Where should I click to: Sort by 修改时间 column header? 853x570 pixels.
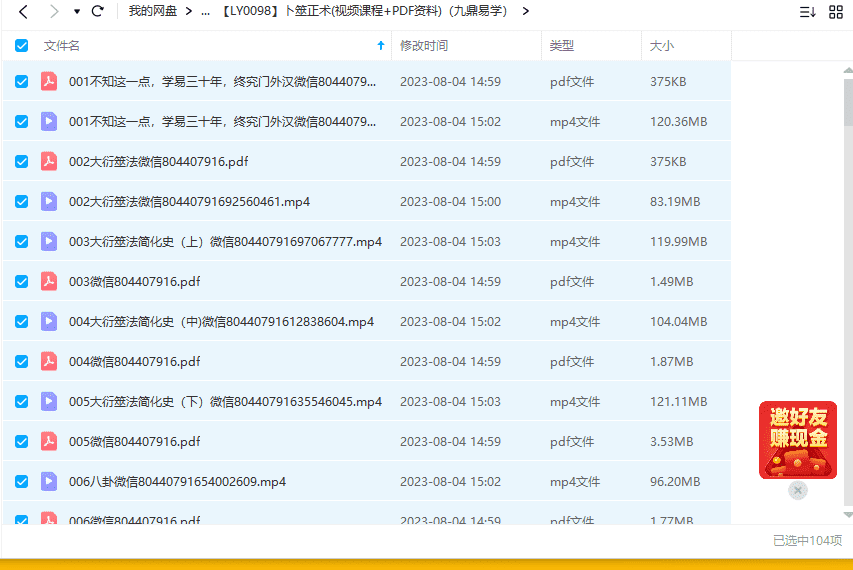point(424,45)
